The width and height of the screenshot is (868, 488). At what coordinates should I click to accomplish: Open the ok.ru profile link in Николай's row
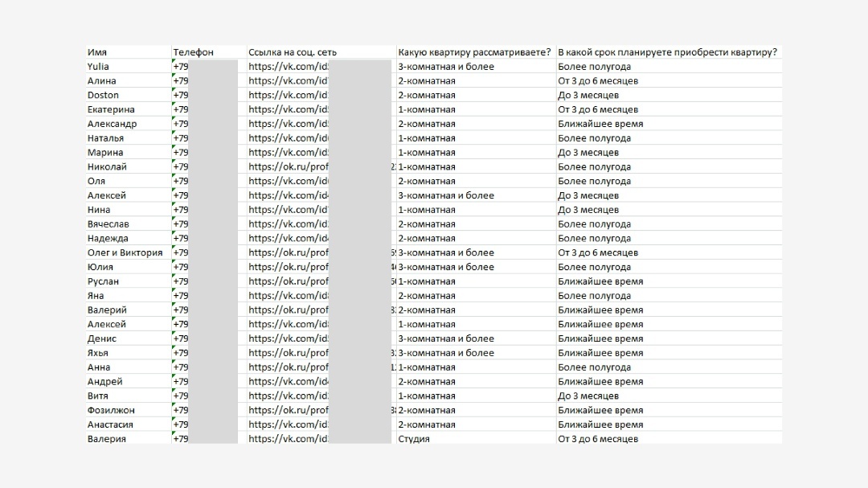coord(289,166)
